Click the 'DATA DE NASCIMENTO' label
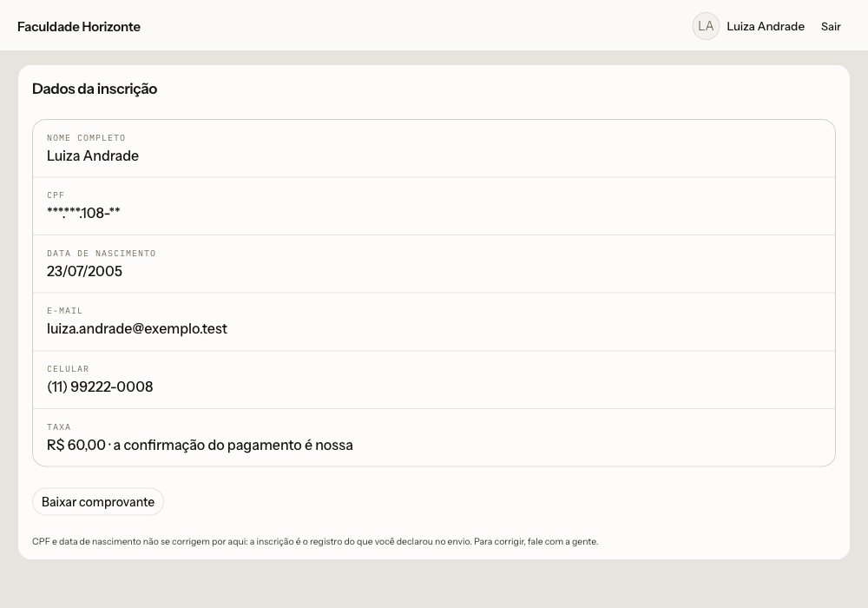This screenshot has height=608, width=868. pos(102,254)
